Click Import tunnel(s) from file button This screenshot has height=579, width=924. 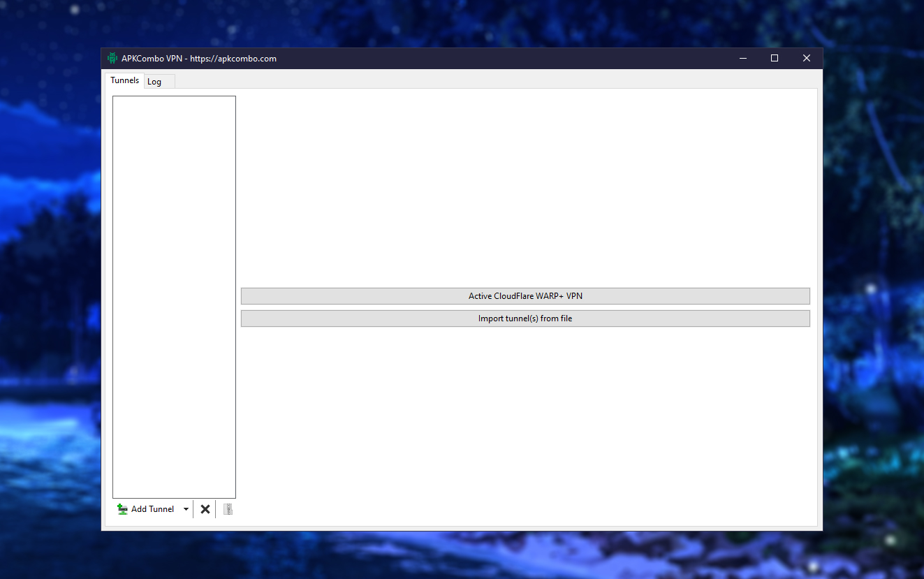(x=525, y=318)
